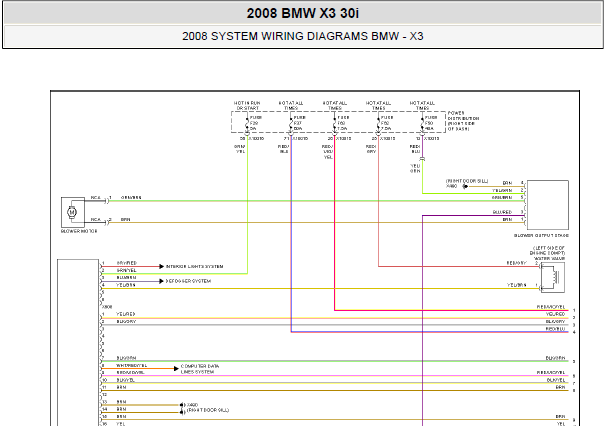Viewport: 608px width, 426px height.
Task: Click the RED/GRY label near water valve pin 2
Action: (516, 263)
